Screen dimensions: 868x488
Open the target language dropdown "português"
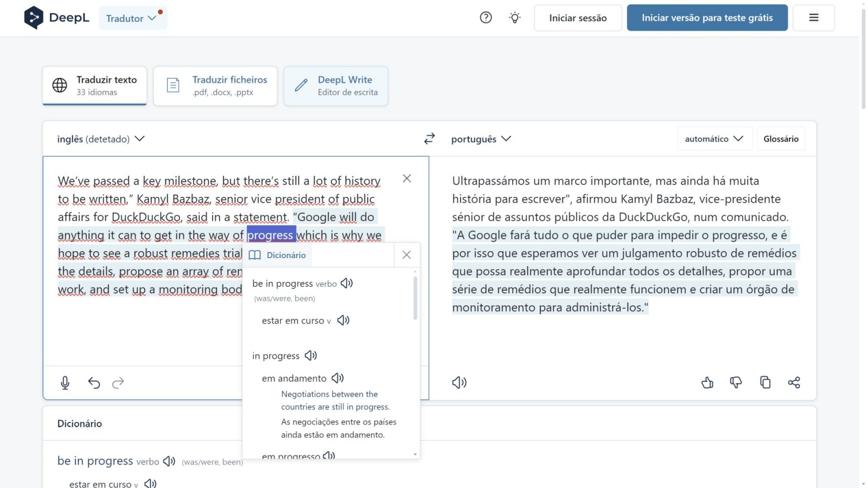[481, 139]
